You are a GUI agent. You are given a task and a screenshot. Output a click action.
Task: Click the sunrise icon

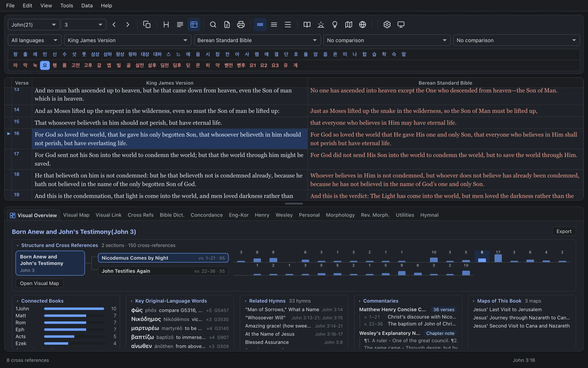321,25
